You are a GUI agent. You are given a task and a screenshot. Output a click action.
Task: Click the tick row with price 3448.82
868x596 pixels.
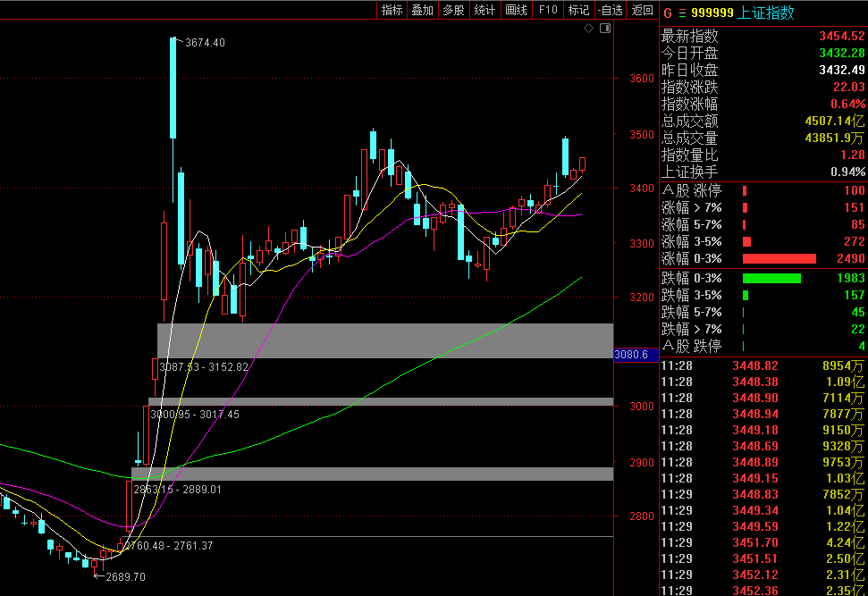[x=763, y=365]
